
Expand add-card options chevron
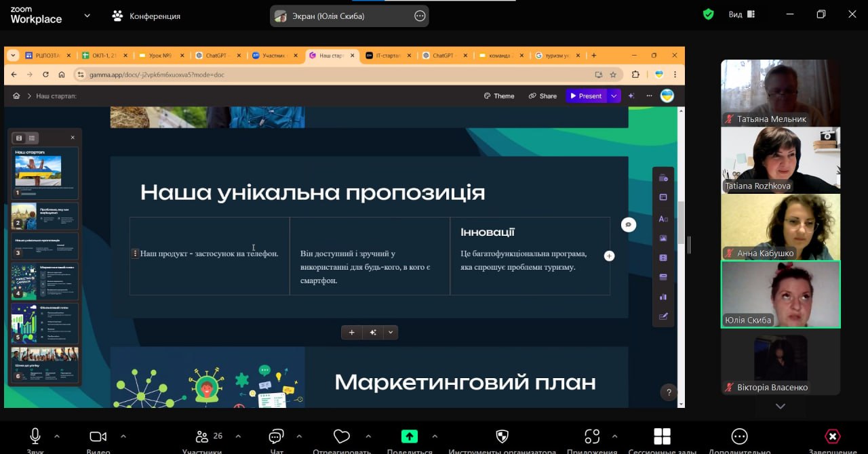(x=390, y=332)
